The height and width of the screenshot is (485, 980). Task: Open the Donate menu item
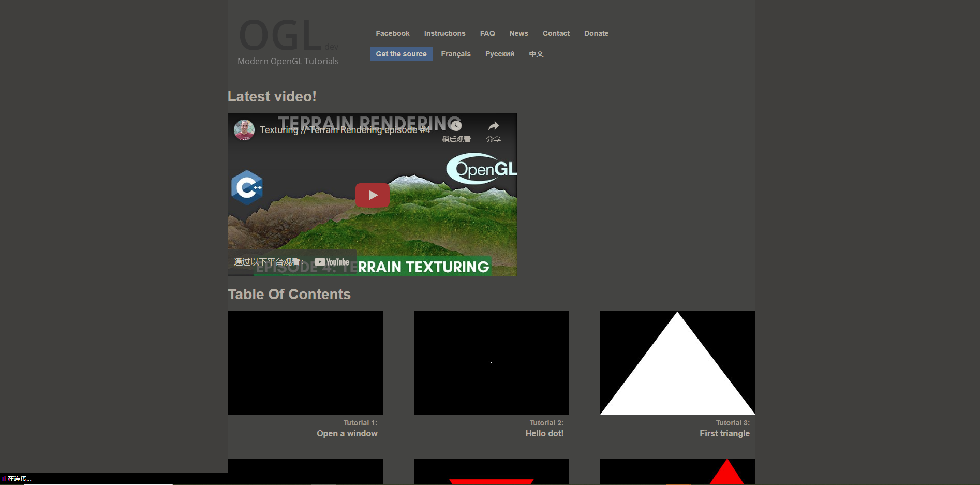pyautogui.click(x=596, y=33)
